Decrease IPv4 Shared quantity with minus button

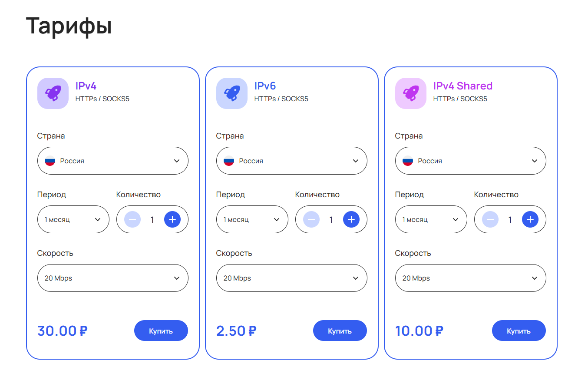[x=490, y=219]
